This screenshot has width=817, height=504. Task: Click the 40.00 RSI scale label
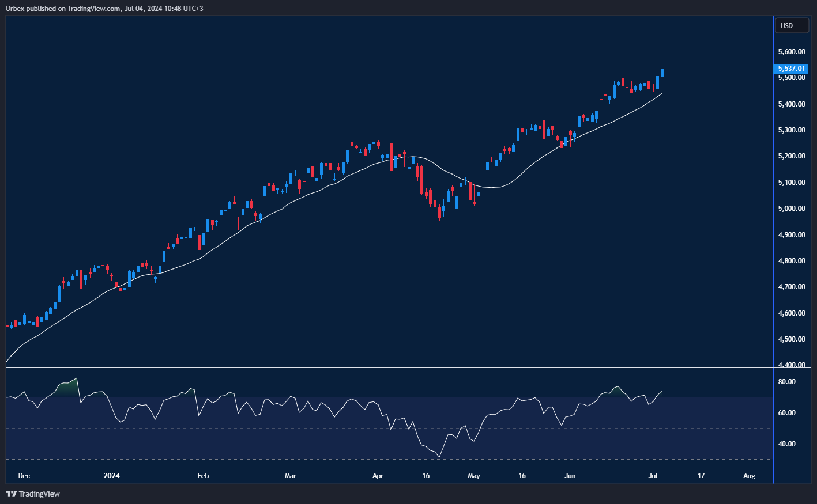tap(786, 444)
